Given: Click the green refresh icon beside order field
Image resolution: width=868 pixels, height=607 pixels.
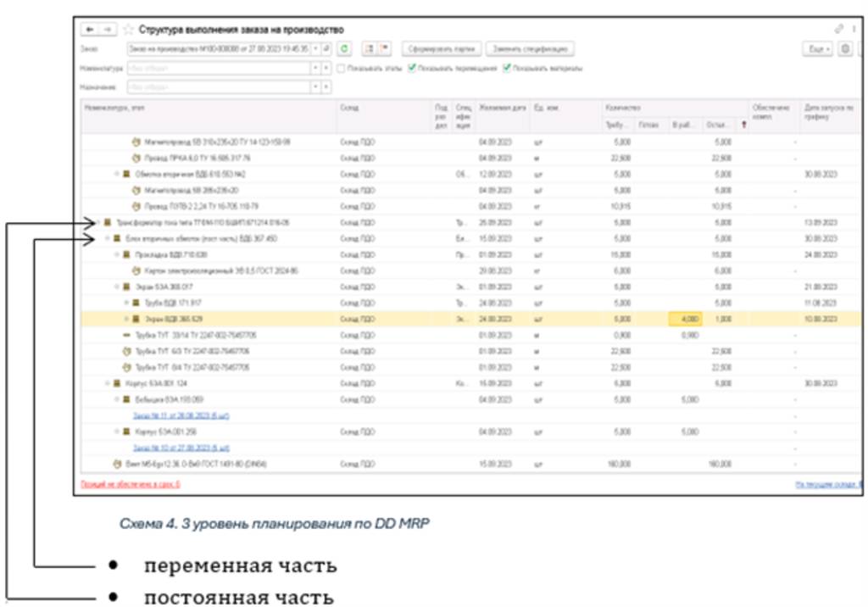Looking at the screenshot, I should pos(345,49).
